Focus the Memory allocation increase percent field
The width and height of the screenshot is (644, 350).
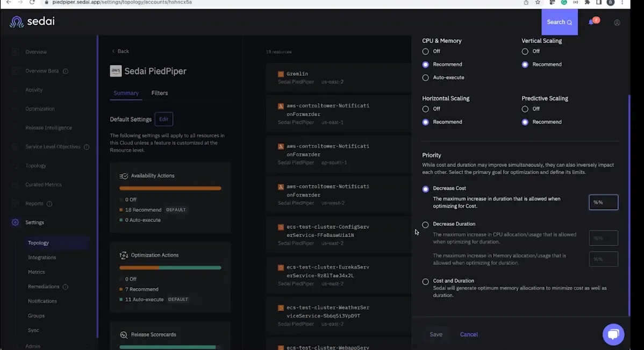pyautogui.click(x=603, y=259)
